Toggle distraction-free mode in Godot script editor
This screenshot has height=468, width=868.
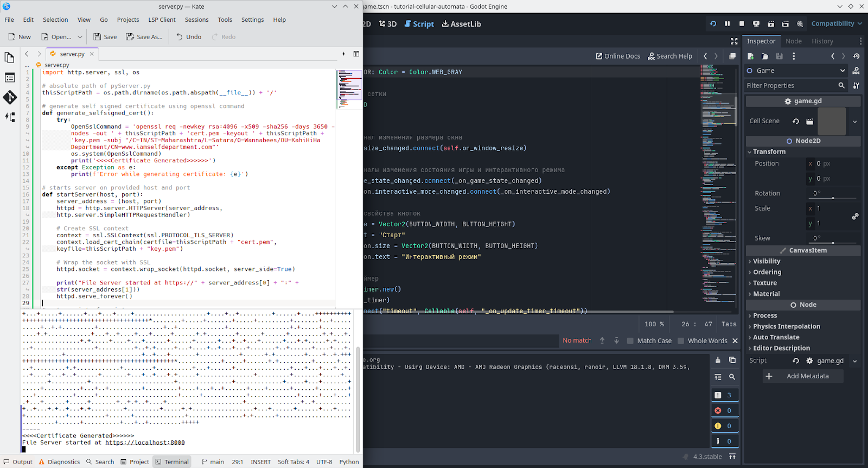pos(734,41)
